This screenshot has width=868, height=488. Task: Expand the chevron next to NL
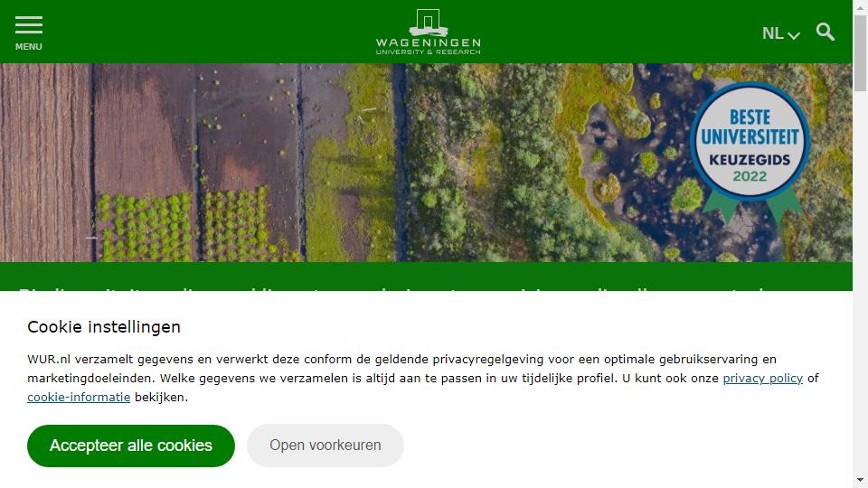tap(794, 35)
